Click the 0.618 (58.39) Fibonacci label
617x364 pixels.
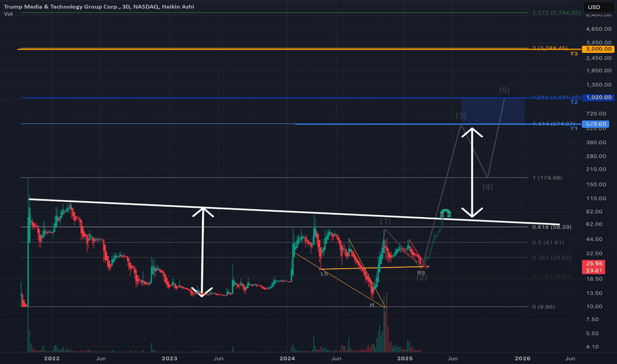[x=551, y=227]
